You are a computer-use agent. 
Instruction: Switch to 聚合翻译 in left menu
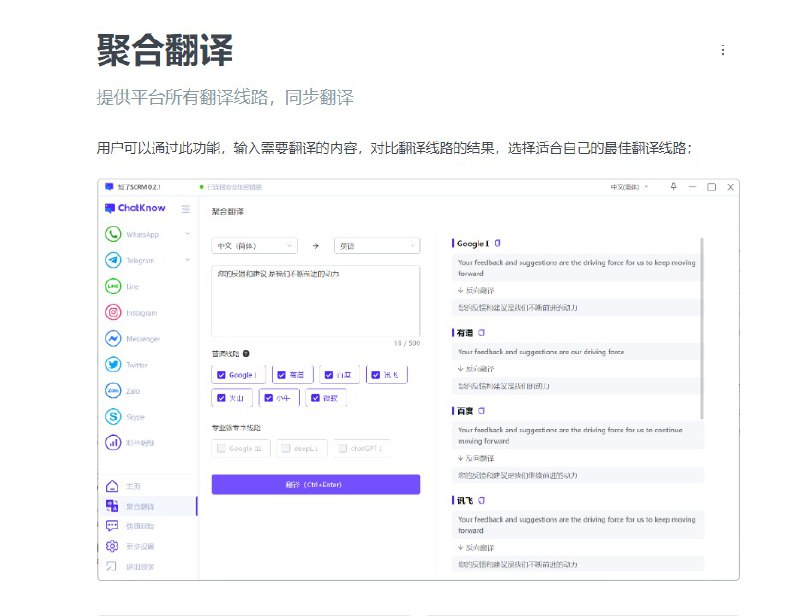point(142,505)
